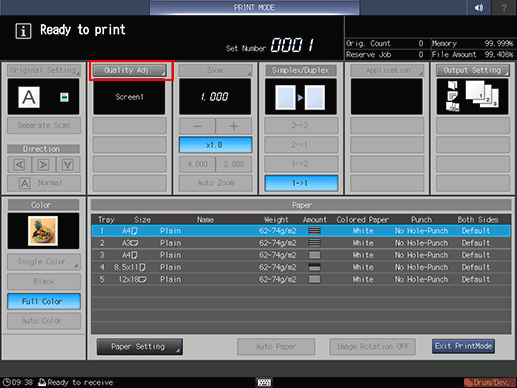Viewport: 517px width, 388px height.
Task: Tap the keyboard icon in status bar
Action: [264, 382]
